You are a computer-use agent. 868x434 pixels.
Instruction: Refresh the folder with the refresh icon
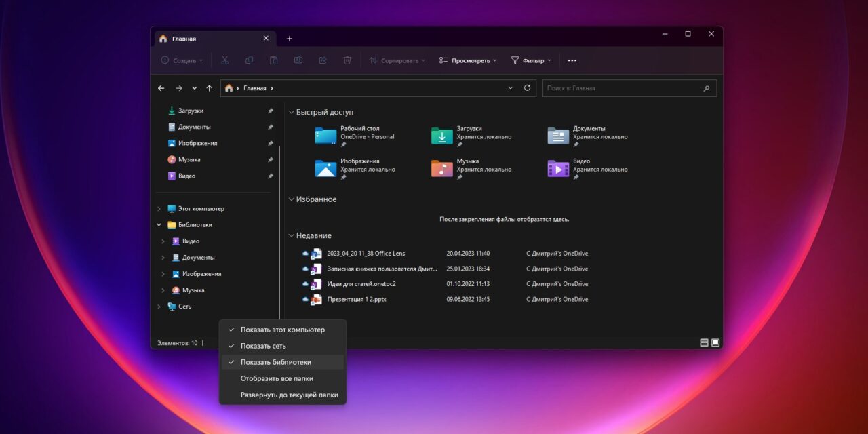(x=528, y=87)
